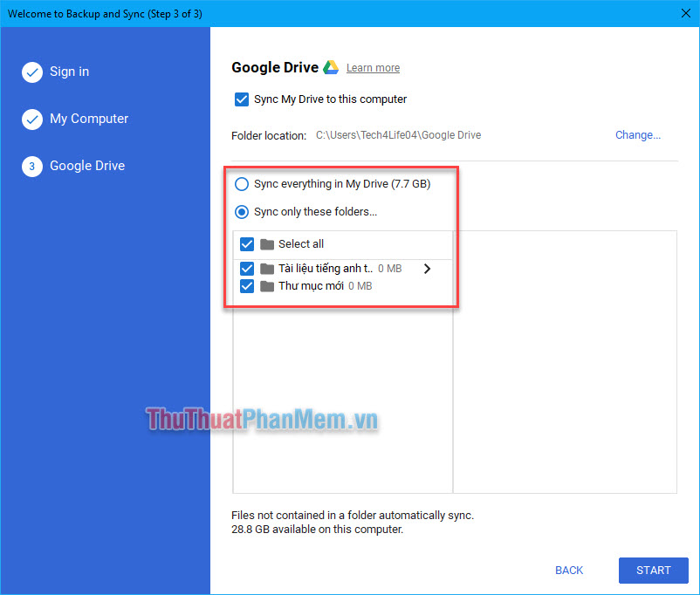This screenshot has width=700, height=595.
Task: Uncheck the Select all folders checkbox
Action: tap(247, 244)
